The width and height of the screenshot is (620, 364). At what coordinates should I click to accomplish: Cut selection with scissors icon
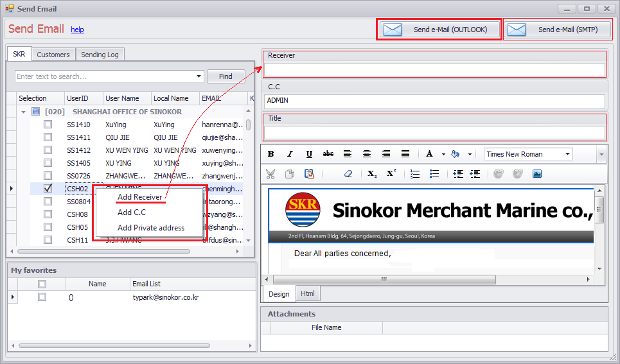pyautogui.click(x=270, y=174)
